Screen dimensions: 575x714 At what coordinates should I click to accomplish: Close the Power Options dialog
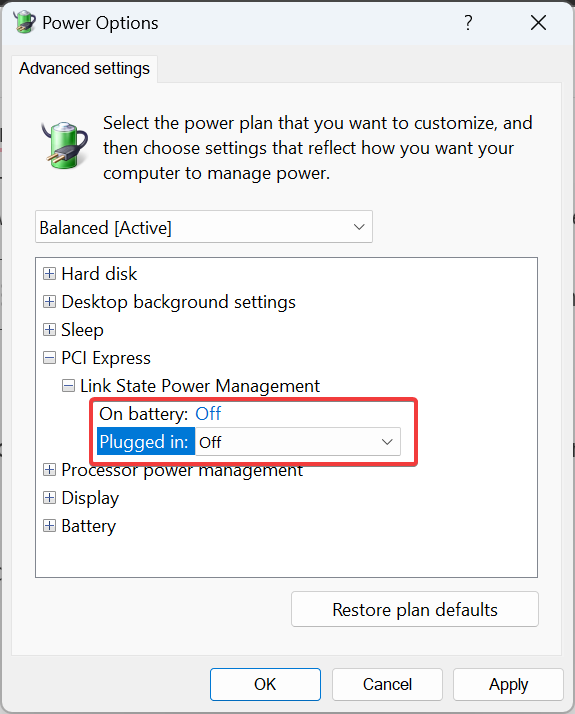pyautogui.click(x=538, y=22)
